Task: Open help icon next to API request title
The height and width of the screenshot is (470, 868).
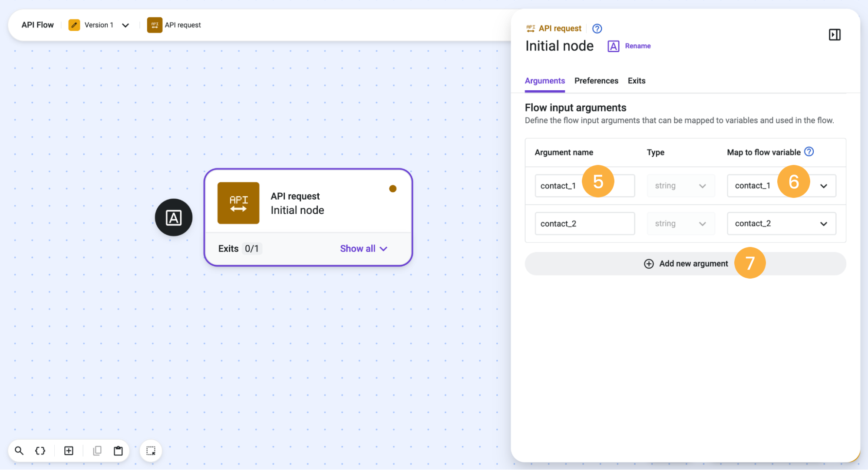Action: coord(597,29)
